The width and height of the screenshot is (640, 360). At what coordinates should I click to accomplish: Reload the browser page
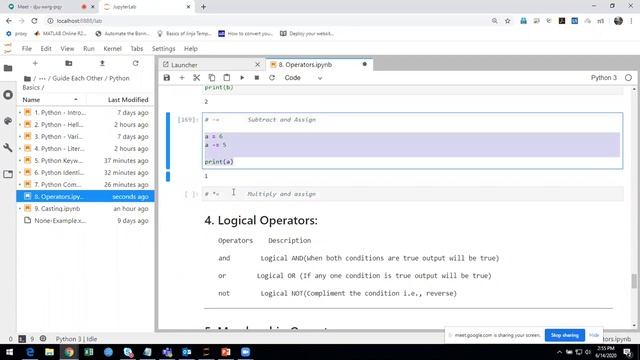(x=34, y=21)
